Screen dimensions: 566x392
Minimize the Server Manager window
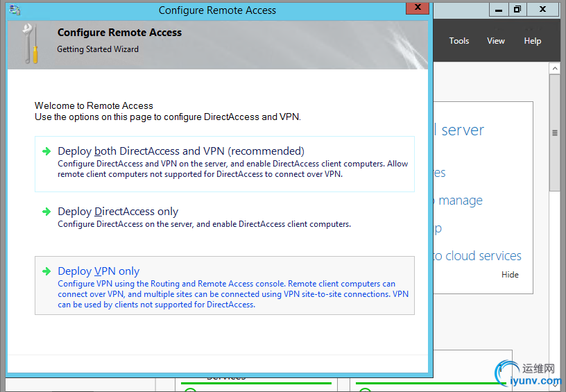pyautogui.click(x=499, y=10)
